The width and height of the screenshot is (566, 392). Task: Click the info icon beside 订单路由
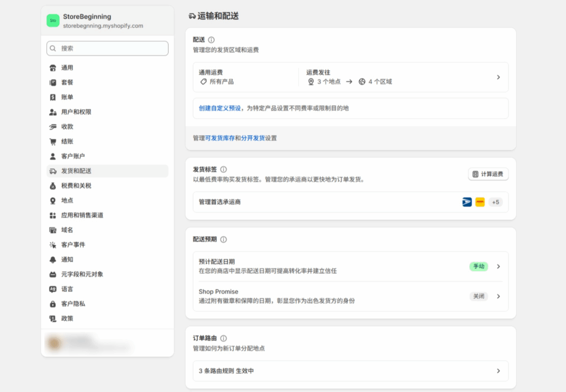pos(223,338)
